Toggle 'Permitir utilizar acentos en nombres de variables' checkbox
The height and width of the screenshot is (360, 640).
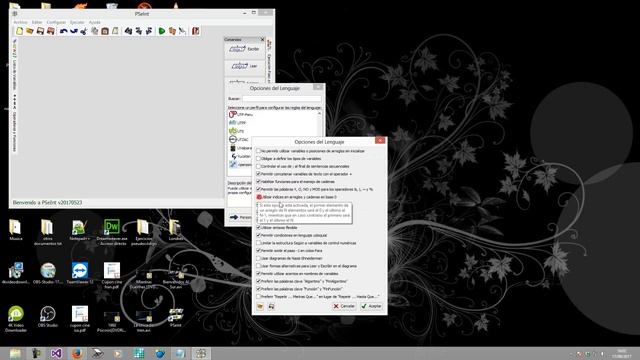tap(258, 273)
